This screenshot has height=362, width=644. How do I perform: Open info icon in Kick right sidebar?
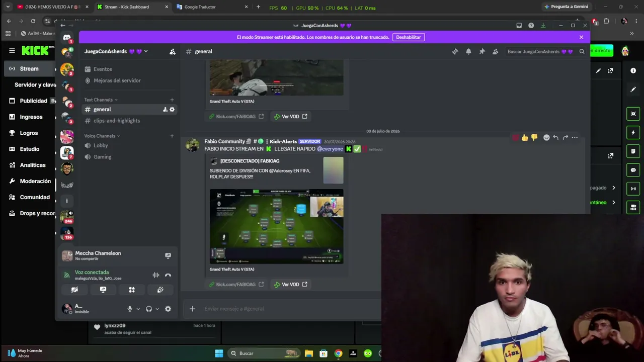(633, 71)
